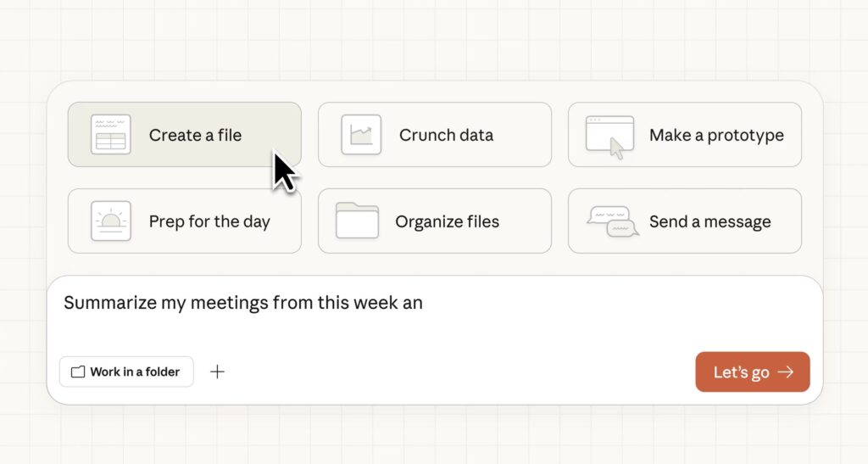
Task: Click the line chart icon on Crunch data
Action: coord(361,135)
